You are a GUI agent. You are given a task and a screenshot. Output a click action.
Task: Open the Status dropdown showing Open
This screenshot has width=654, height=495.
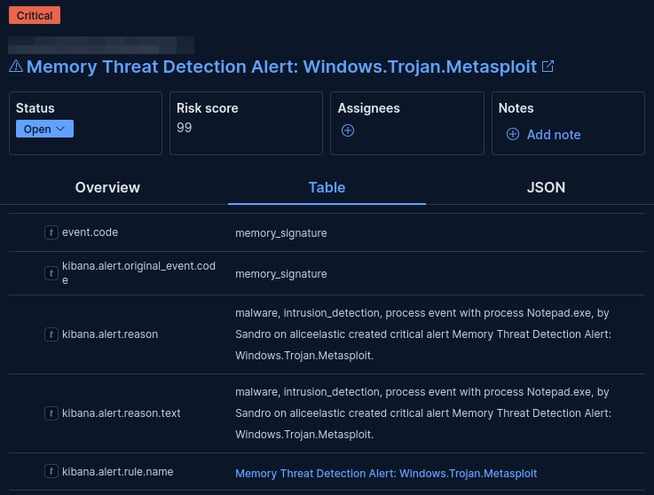coord(45,129)
